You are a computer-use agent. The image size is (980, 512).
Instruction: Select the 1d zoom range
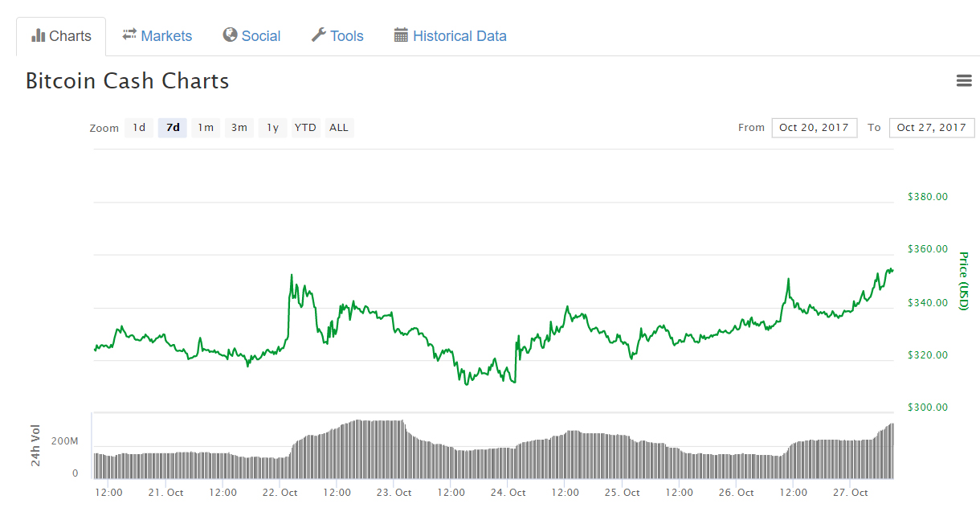coord(139,128)
